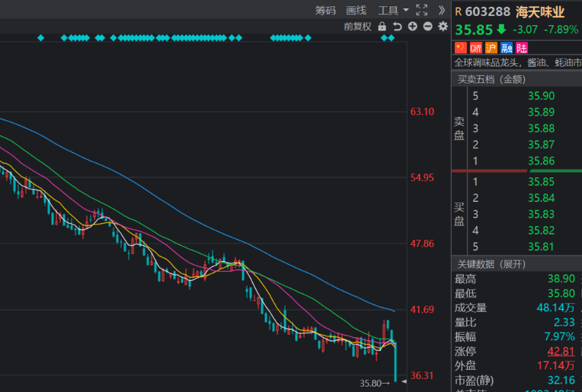Click the 63.10 price axis label
Screen dimensions: 582x392
(422, 112)
